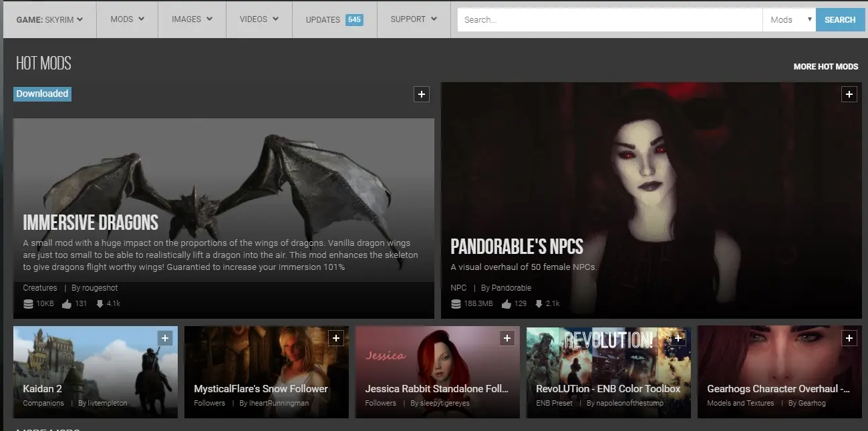Click plus icon on Gearhogs Character Overhaul
This screenshot has height=431, width=868.
pos(849,339)
